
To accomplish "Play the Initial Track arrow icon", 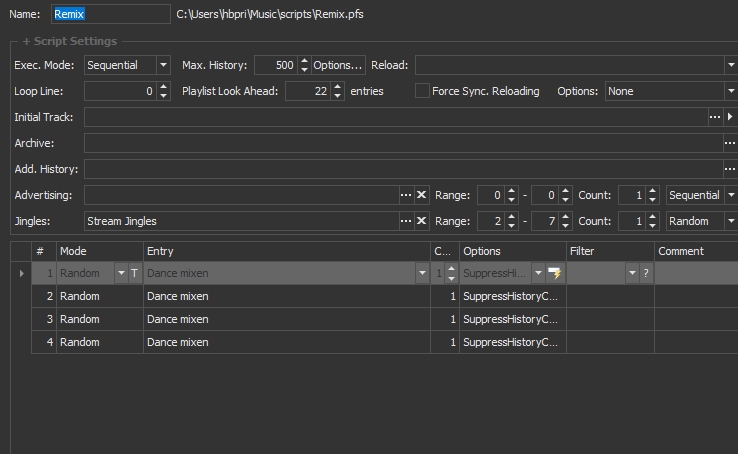I will [x=730, y=117].
